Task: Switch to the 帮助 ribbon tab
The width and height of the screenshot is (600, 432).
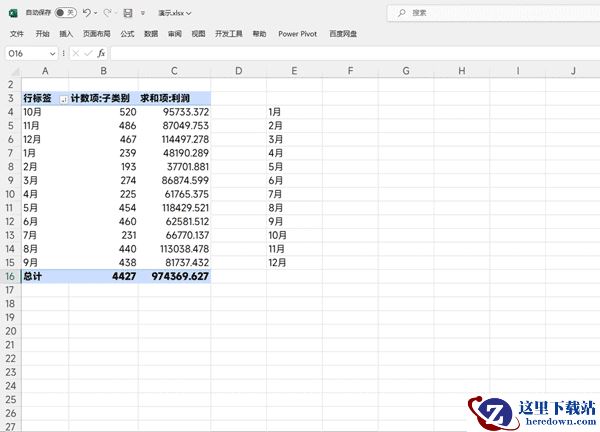Action: pos(259,34)
